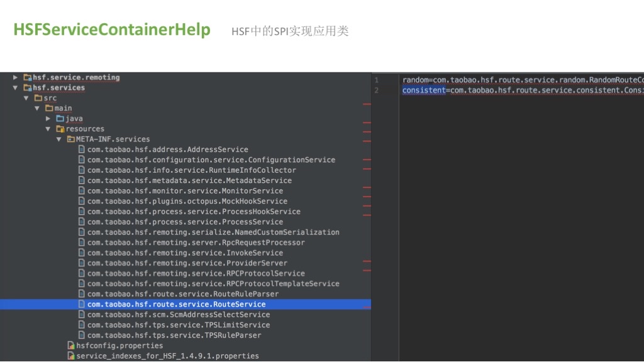This screenshot has width=644, height=362.
Task: Click the MetadataService file icon
Action: coord(81,180)
